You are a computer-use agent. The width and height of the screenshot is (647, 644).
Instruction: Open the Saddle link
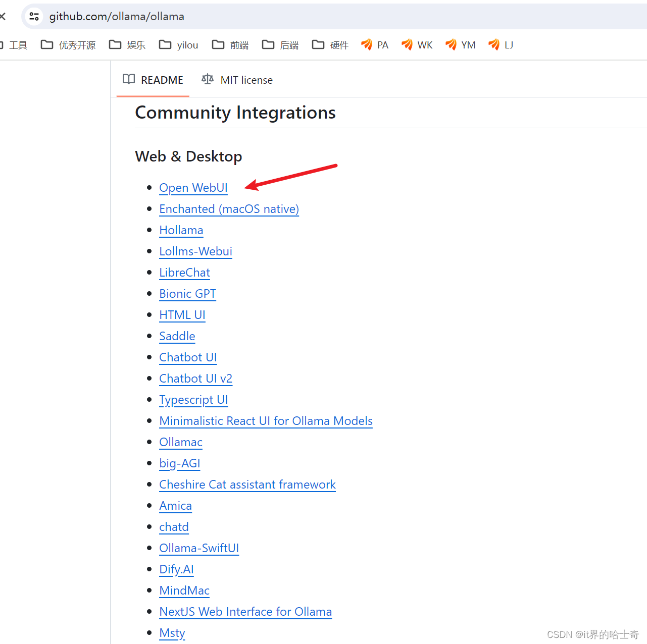point(177,336)
